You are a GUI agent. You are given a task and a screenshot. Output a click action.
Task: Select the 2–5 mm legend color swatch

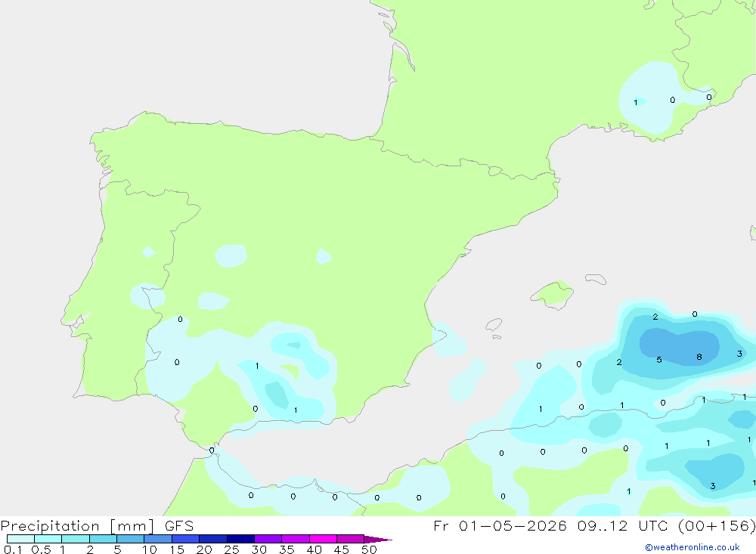[103, 539]
